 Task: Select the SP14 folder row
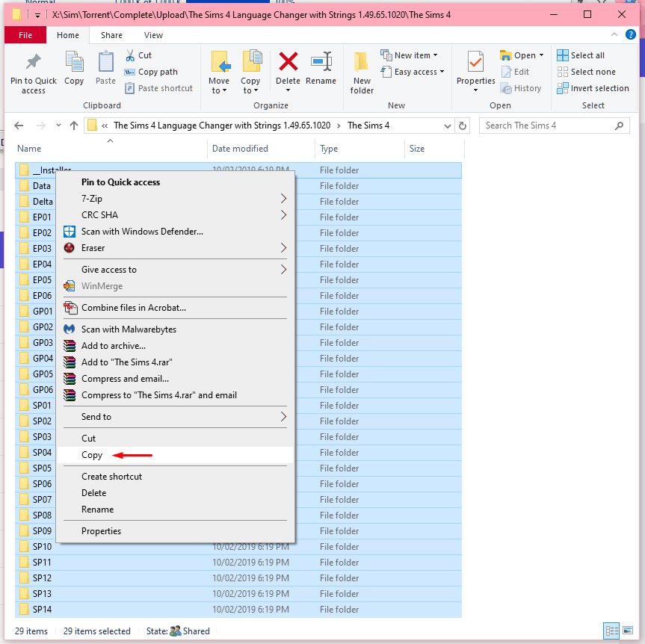click(x=238, y=610)
